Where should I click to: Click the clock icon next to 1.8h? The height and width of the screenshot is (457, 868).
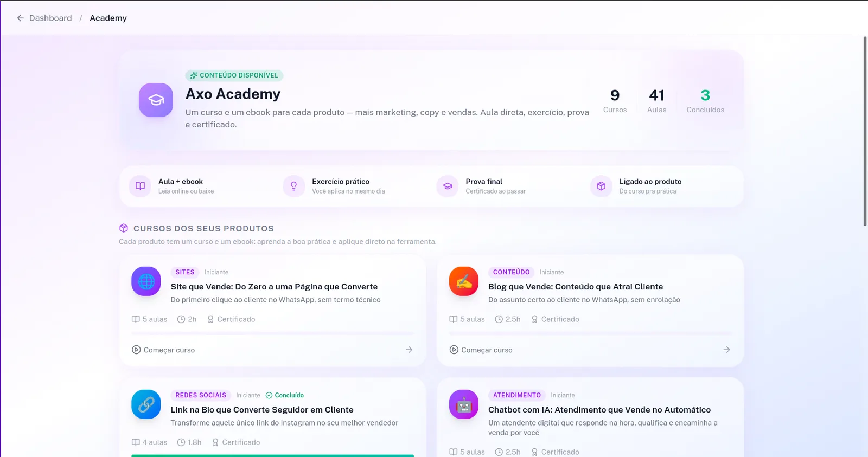point(181,442)
